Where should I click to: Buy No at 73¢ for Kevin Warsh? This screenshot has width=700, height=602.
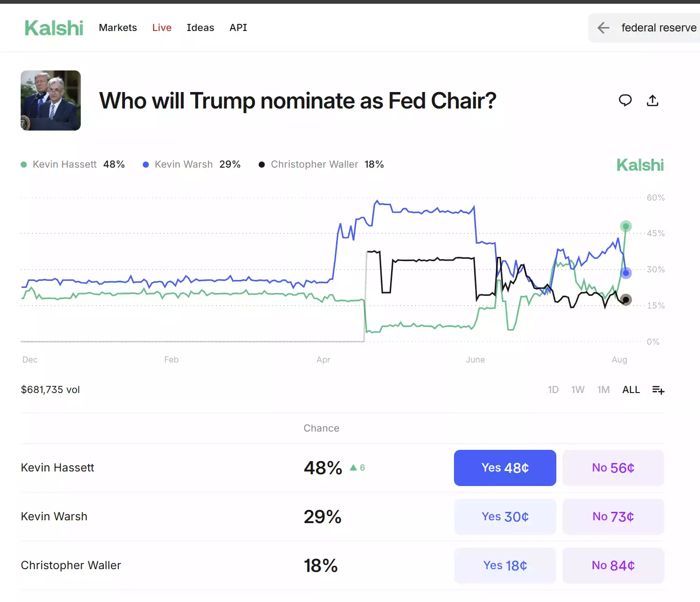tap(613, 517)
